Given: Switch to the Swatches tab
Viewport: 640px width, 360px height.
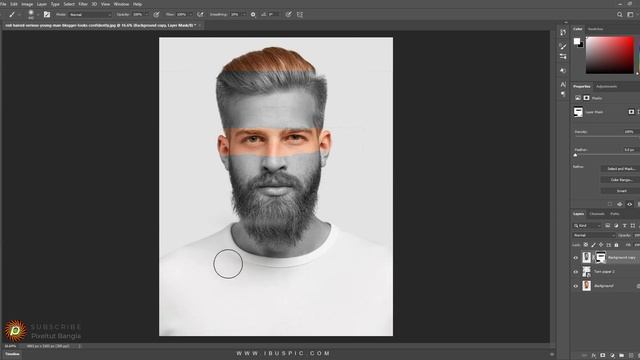Looking at the screenshot, I should coord(595,29).
